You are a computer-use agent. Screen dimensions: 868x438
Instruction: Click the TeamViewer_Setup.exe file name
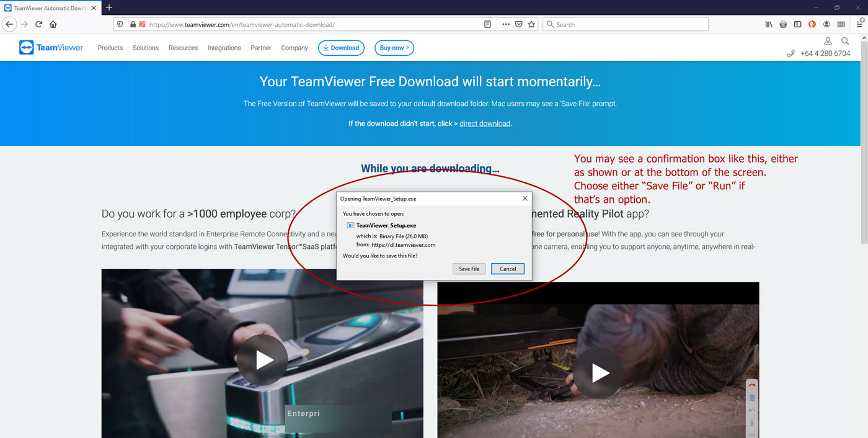pos(386,225)
